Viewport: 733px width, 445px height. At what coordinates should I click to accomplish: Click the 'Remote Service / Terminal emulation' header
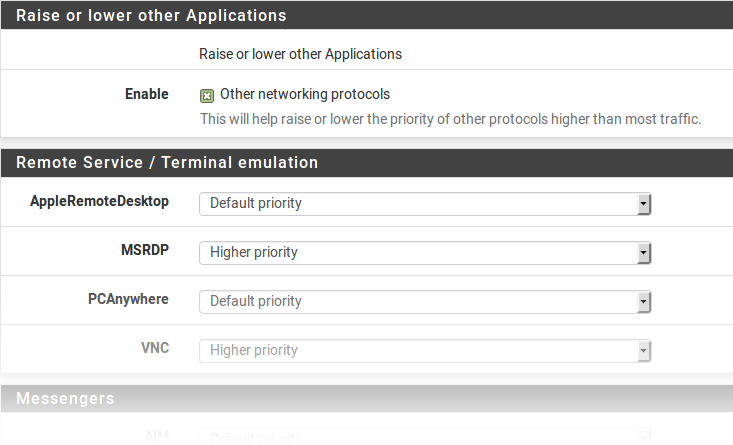click(x=167, y=162)
